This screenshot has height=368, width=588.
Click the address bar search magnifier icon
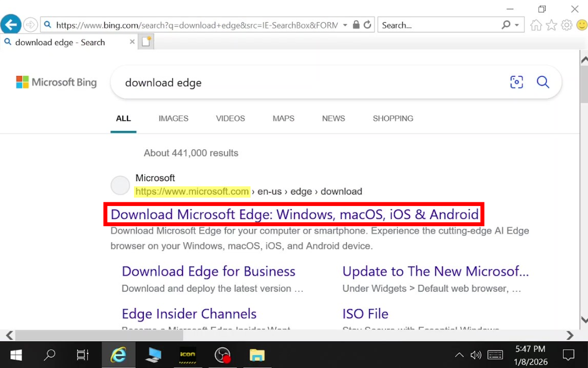tap(47, 25)
